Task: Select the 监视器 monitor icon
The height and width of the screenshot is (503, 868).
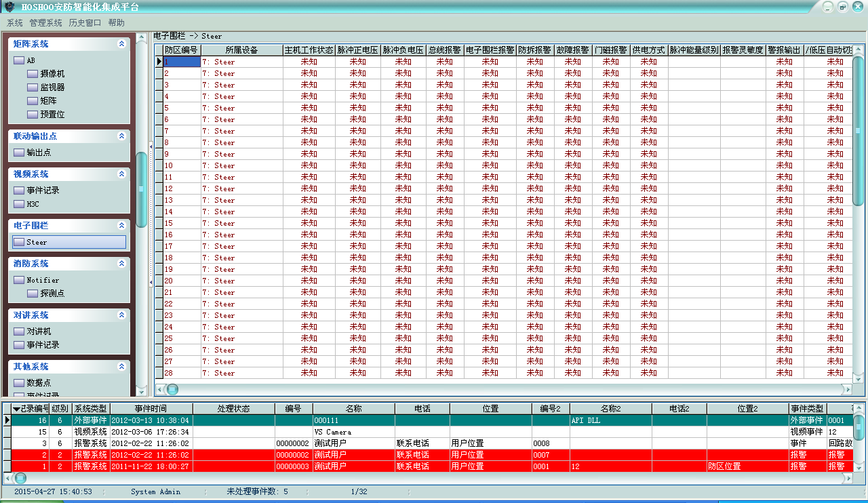Action: tap(33, 87)
